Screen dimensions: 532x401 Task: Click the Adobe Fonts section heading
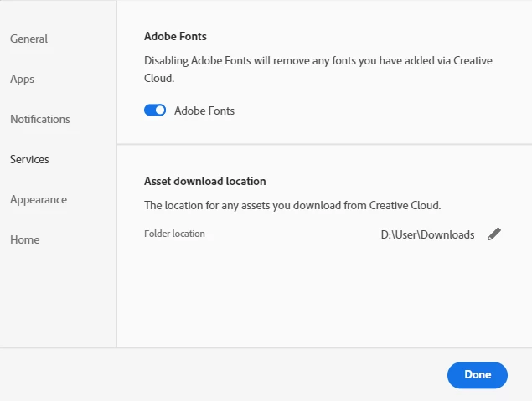(175, 37)
